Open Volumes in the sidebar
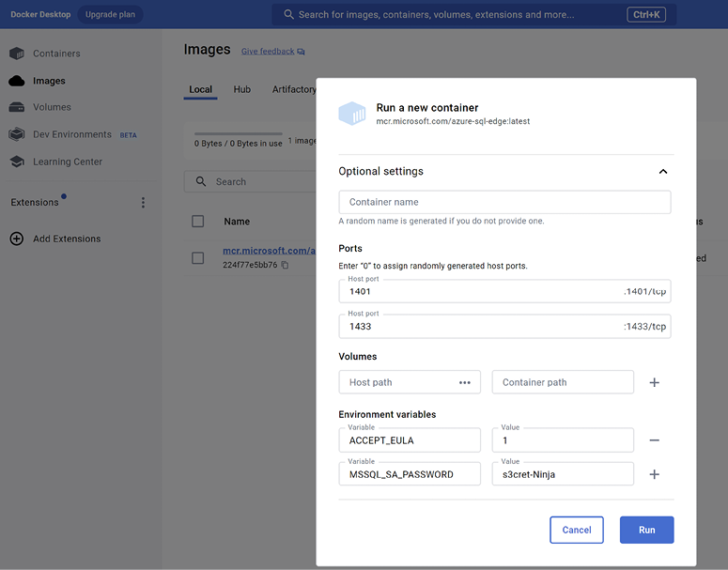The image size is (728, 570). point(52,107)
